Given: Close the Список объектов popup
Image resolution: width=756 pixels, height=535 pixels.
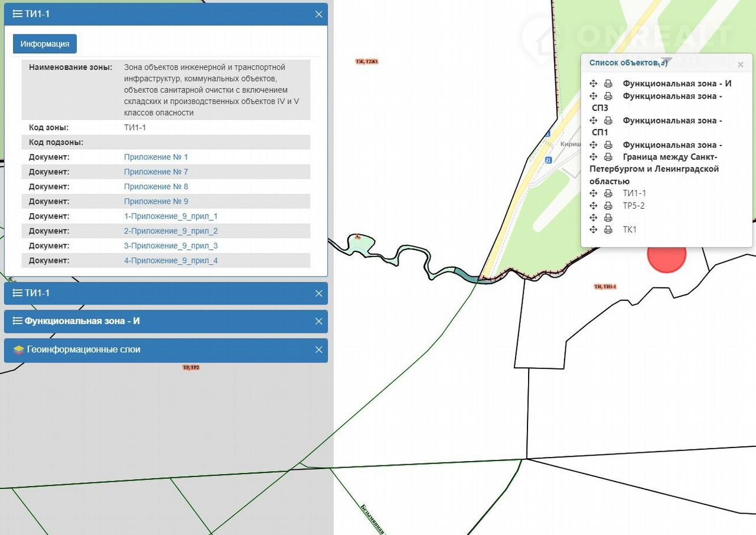Looking at the screenshot, I should (x=741, y=64).
